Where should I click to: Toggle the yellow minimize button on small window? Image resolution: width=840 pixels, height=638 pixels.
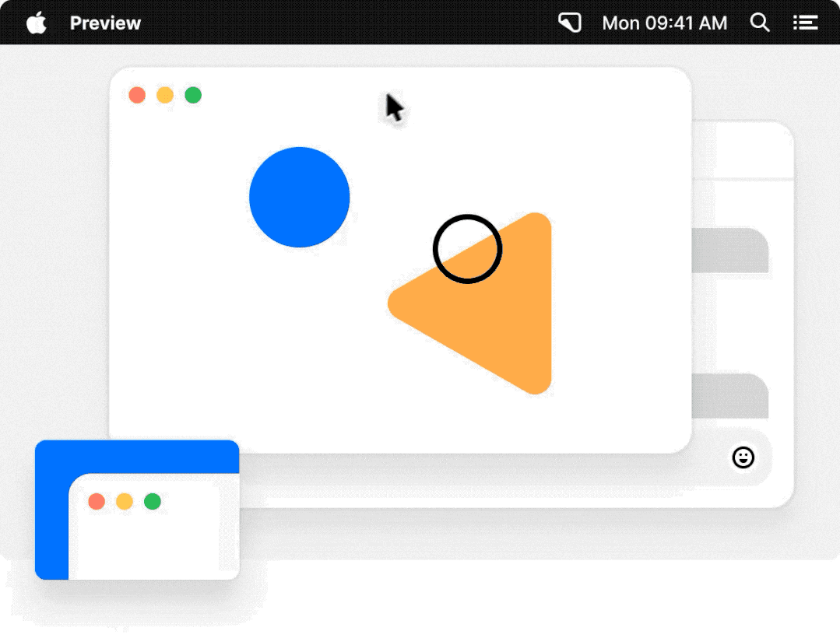(125, 501)
